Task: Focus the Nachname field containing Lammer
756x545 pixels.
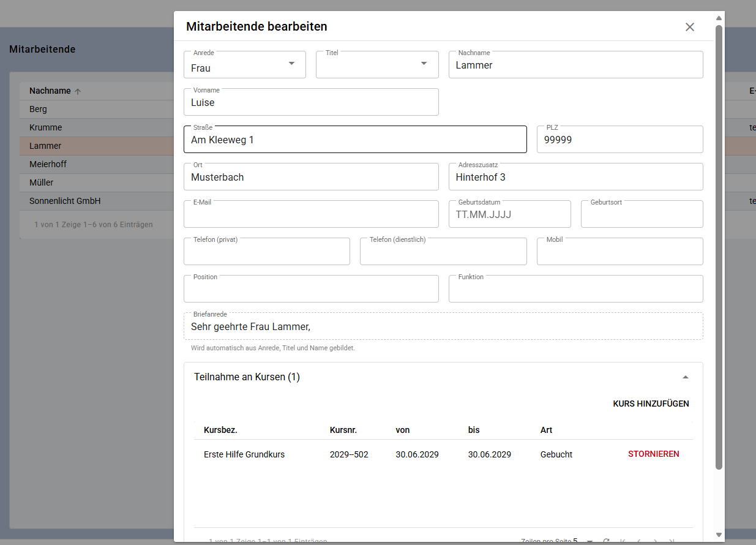Action: (x=576, y=65)
